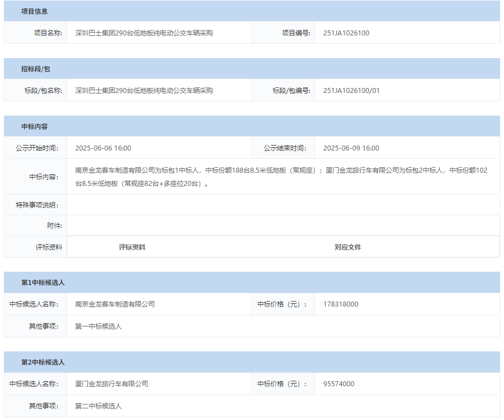This screenshot has height=420, width=504.
Task: Select the award content paragraph starting 南京金龙客车
Action: (x=281, y=177)
